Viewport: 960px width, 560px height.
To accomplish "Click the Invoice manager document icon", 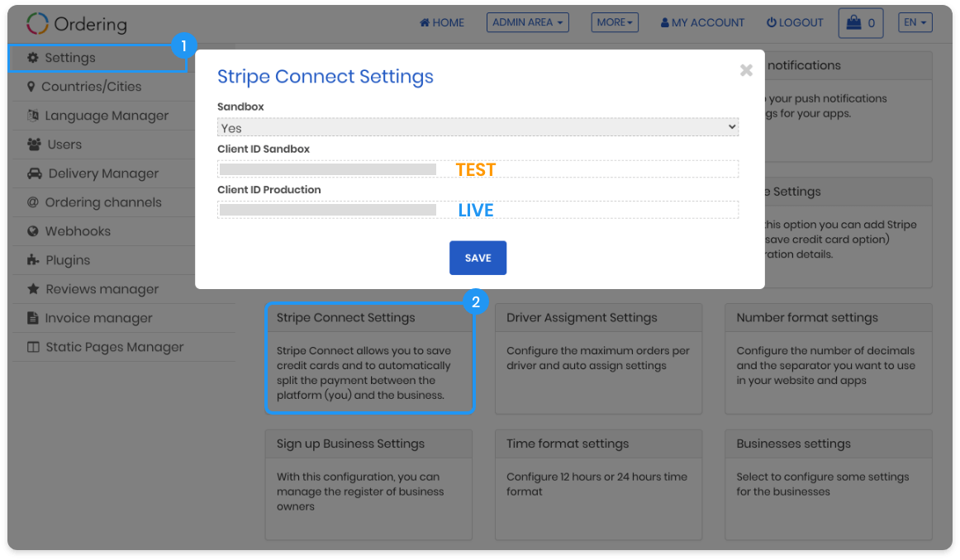I will tap(32, 318).
